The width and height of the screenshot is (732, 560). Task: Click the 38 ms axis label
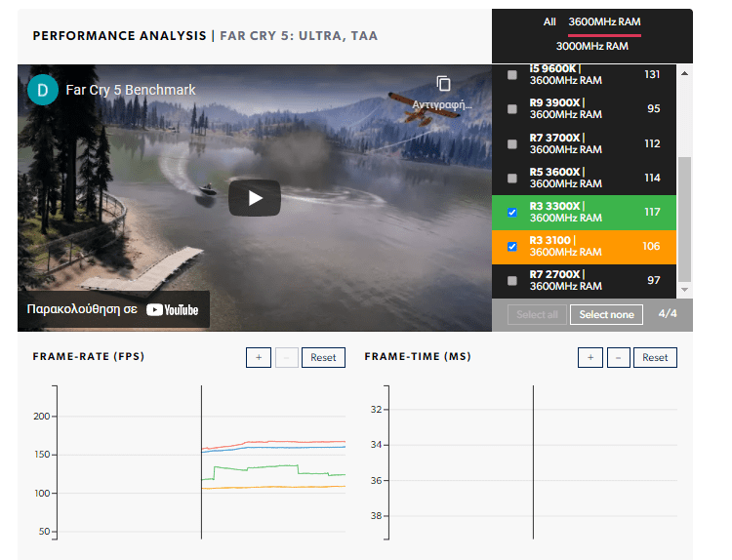click(x=377, y=516)
